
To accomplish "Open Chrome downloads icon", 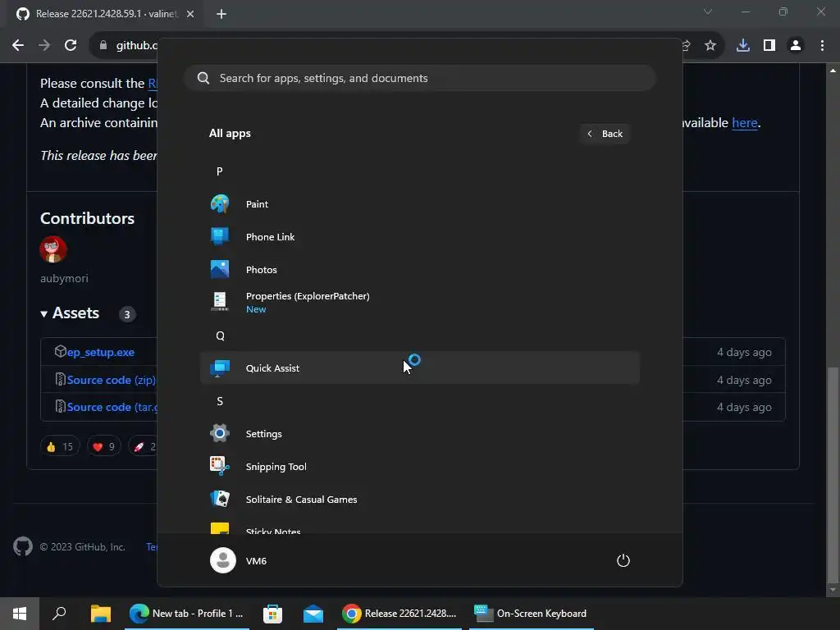I will (x=743, y=46).
